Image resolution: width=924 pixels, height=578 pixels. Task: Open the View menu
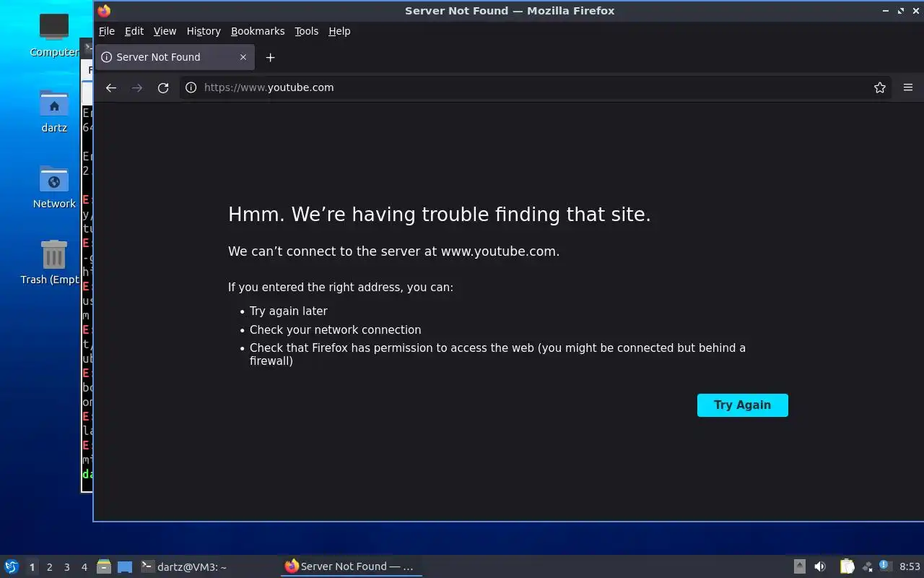pos(165,31)
